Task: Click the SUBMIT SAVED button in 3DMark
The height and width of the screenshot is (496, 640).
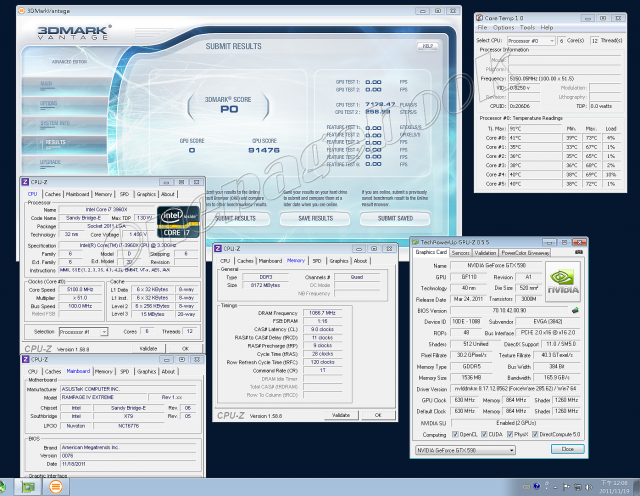Action: (395, 218)
